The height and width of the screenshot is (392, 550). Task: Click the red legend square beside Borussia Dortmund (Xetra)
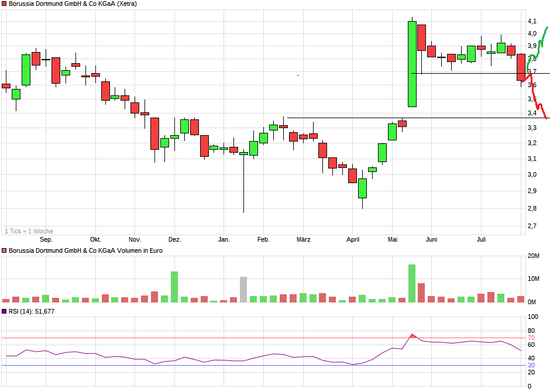(4, 4)
